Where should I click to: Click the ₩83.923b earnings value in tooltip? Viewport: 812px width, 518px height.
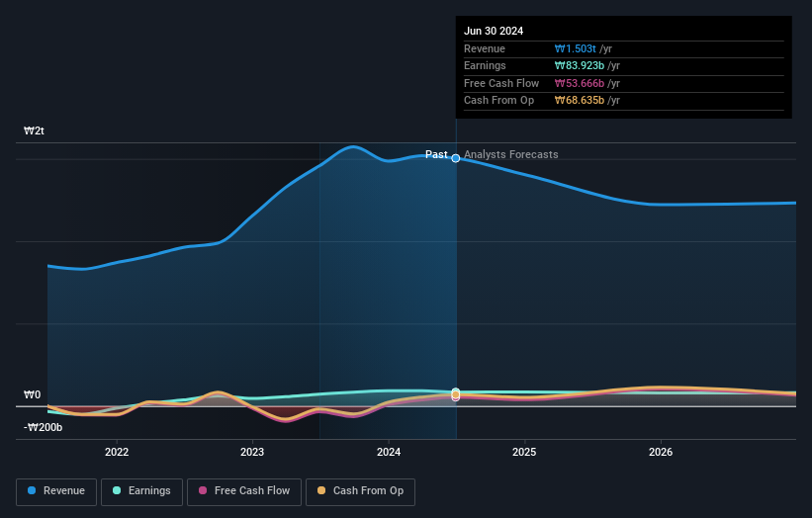click(580, 65)
